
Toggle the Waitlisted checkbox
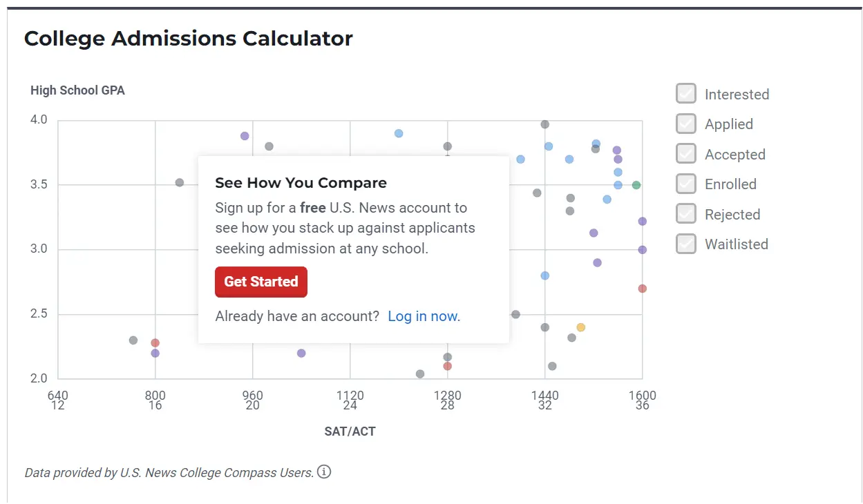[686, 244]
